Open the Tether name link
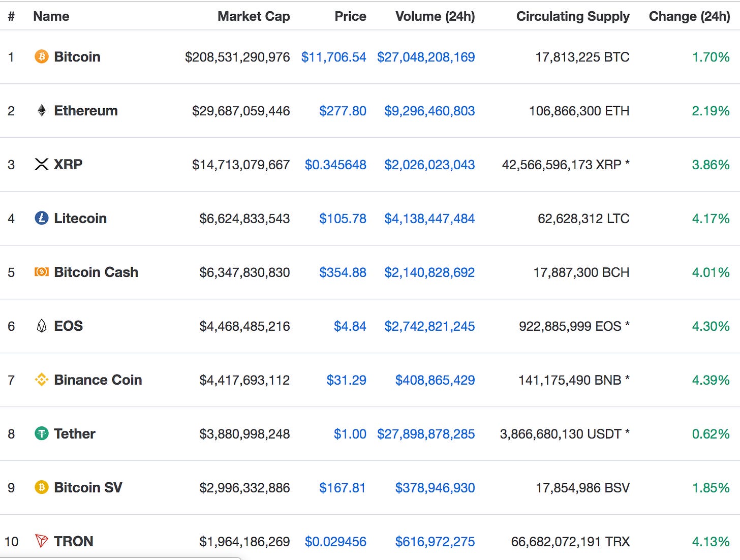Screen dimensions: 740x560 click(75, 433)
